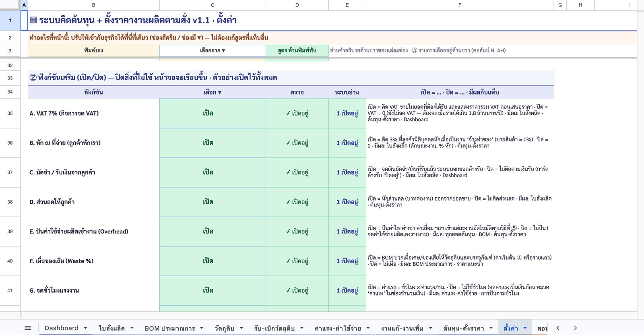Click ✓ เปิดอยู่ in the A. VAT 7% row

(x=297, y=114)
